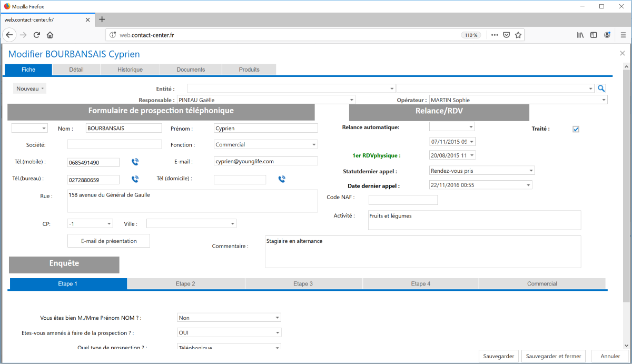
Task: Open the Historique tab
Action: [130, 70]
